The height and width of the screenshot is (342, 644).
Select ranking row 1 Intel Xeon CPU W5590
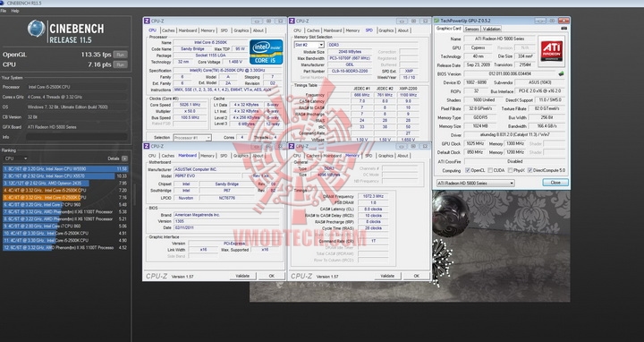pyautogui.click(x=65, y=168)
